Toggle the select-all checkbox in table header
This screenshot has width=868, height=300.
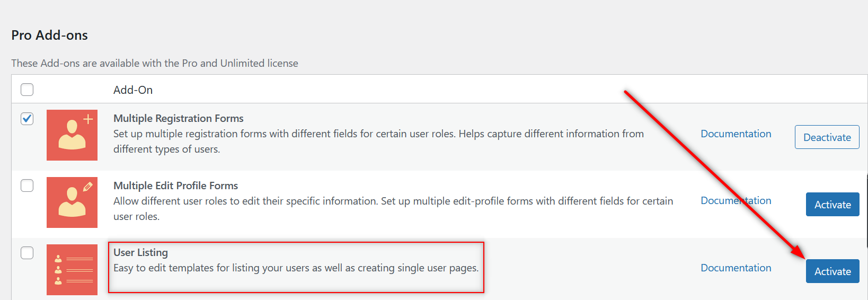click(x=27, y=90)
